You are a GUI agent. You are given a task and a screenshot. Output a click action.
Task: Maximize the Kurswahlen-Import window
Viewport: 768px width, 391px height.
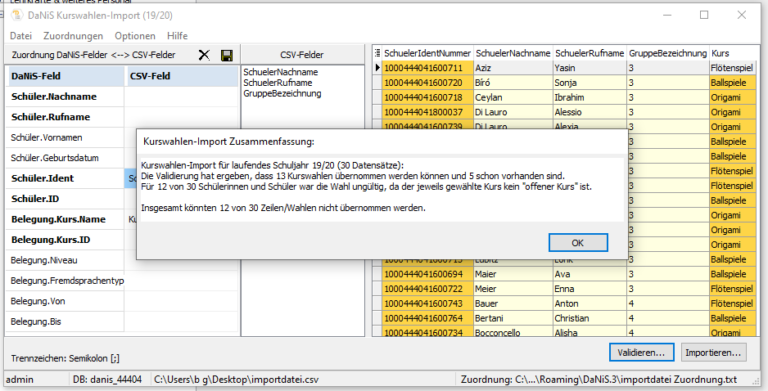[704, 15]
